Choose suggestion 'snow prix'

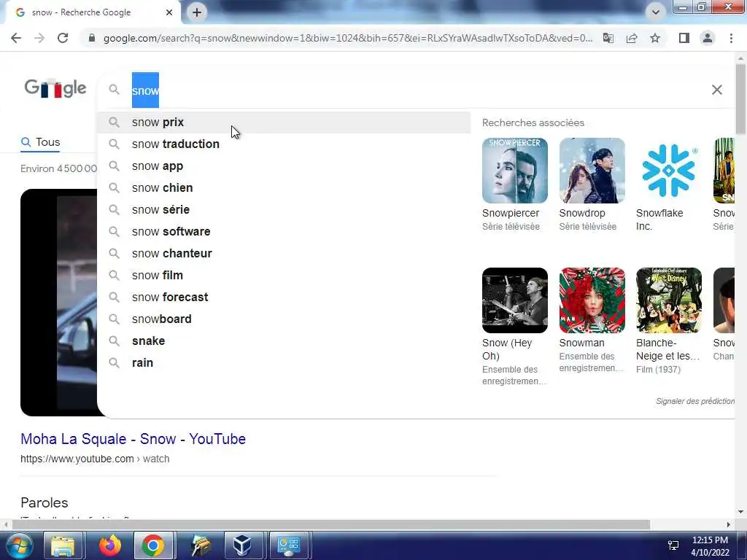(284, 122)
